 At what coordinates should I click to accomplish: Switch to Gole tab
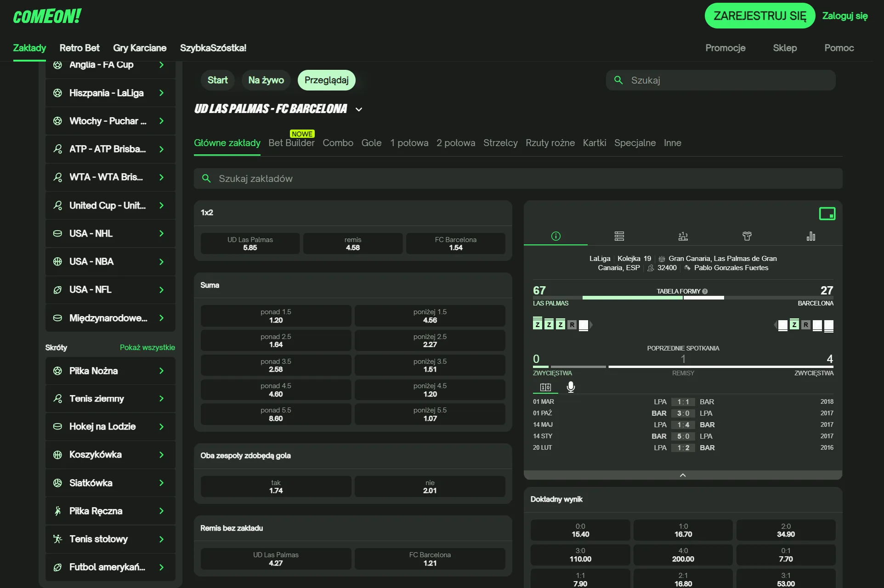pos(371,143)
